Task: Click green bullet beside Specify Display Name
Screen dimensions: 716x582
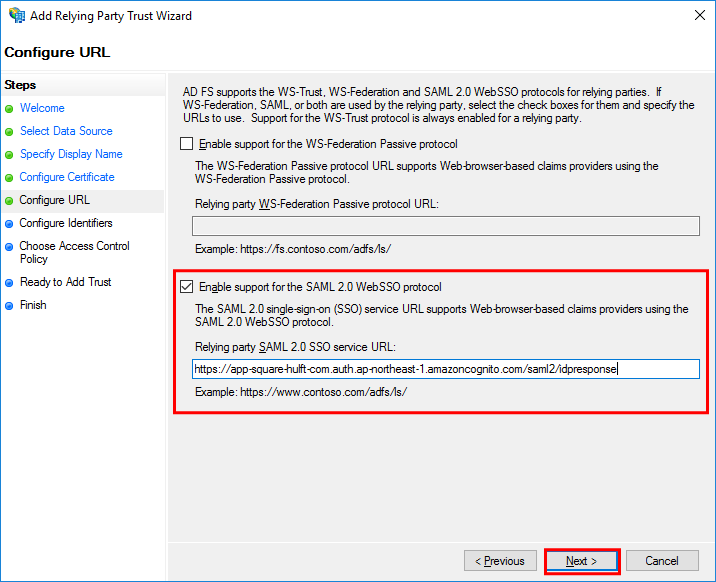Action: coord(9,155)
